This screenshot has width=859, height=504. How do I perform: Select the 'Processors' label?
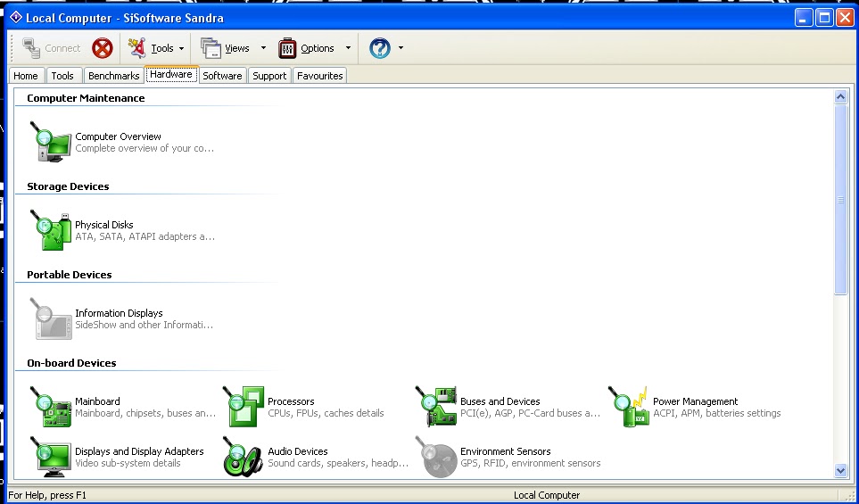pyautogui.click(x=291, y=401)
